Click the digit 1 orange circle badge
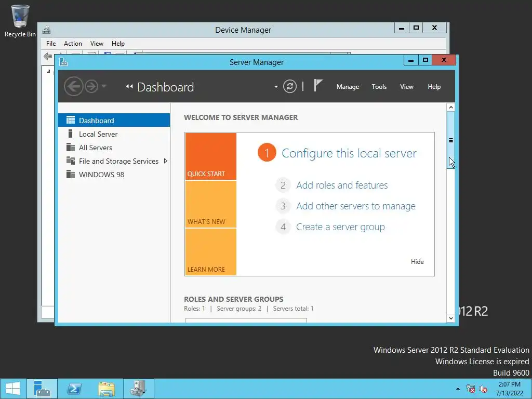 click(x=267, y=153)
